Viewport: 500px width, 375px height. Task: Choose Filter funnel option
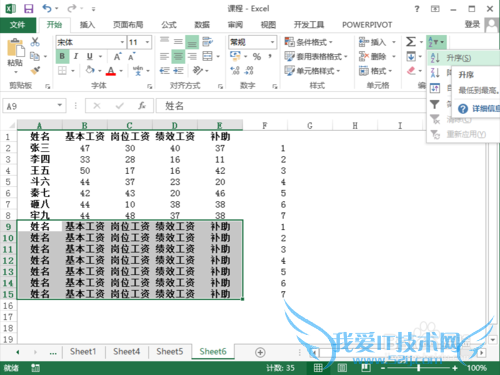[x=435, y=104]
